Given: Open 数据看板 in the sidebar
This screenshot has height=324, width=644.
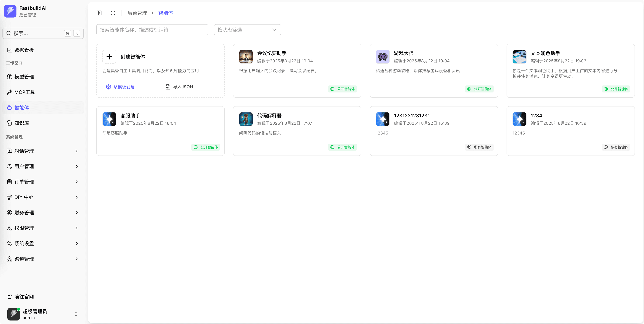Looking at the screenshot, I should tap(24, 50).
